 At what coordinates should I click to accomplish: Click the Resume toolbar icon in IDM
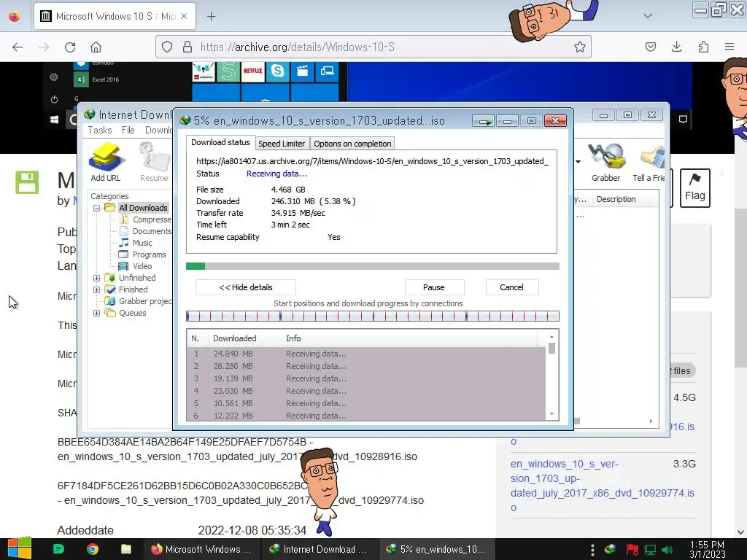154,162
